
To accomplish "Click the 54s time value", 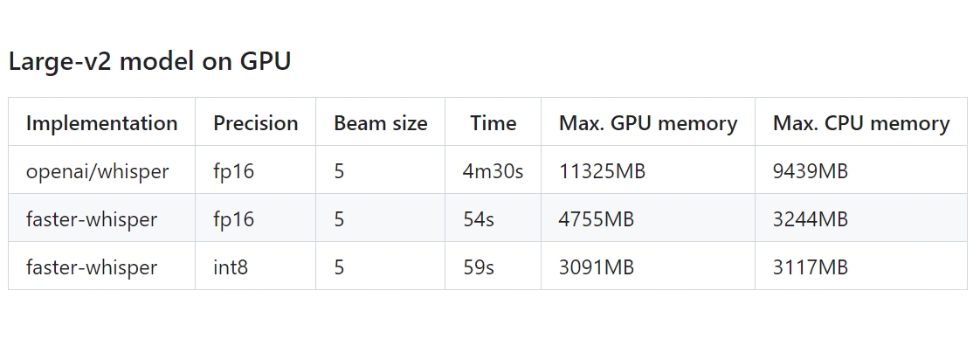I will tap(479, 219).
